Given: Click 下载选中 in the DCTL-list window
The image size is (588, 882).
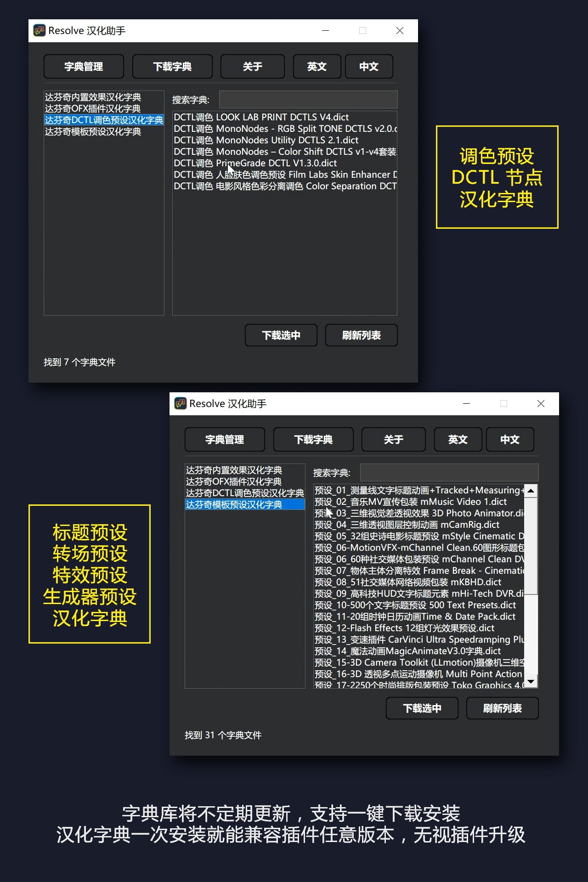Looking at the screenshot, I should click(281, 335).
